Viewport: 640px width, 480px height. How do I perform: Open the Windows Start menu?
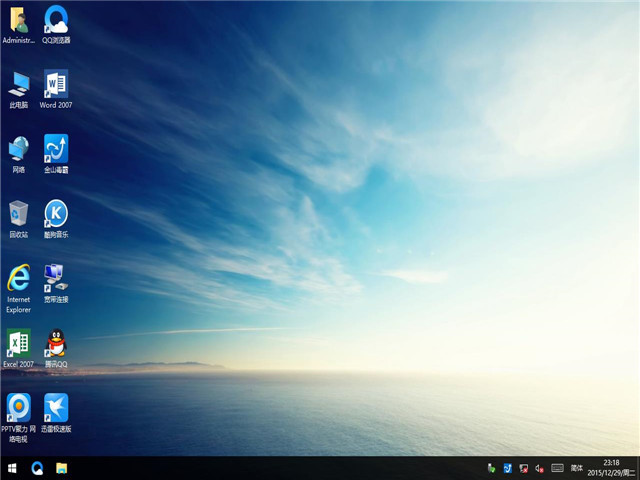[x=12, y=468]
